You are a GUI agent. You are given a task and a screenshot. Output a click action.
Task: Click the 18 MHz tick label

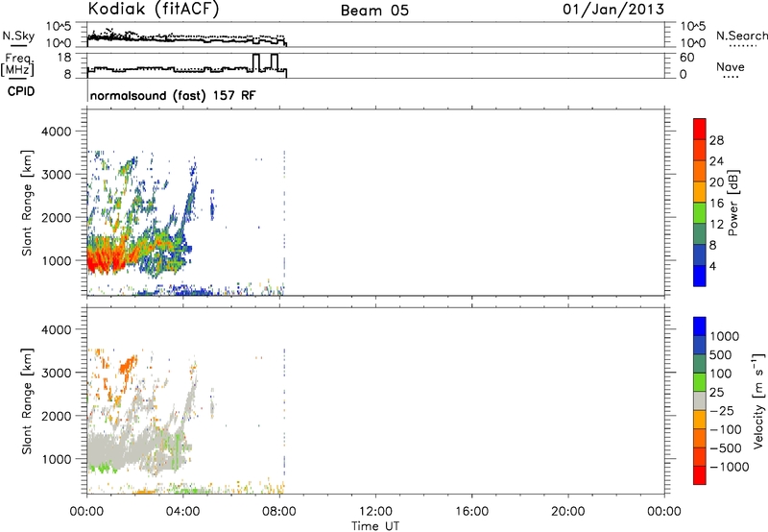pos(64,58)
